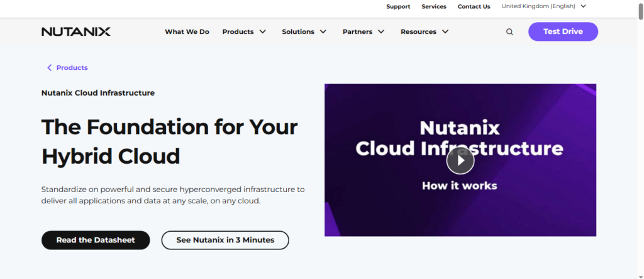The image size is (644, 279).
Task: Open the Contact Us link
Action: pos(474,6)
